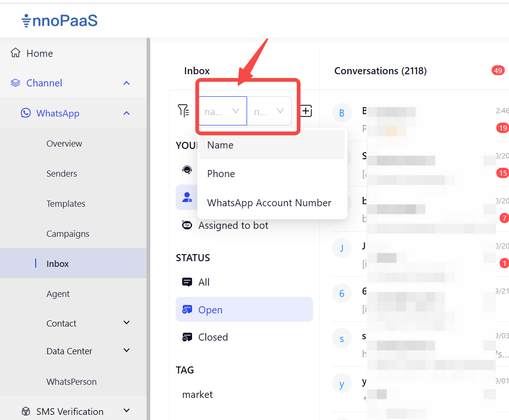Image resolution: width=509 pixels, height=420 pixels.
Task: Select Phone from dropdown list
Action: (221, 174)
